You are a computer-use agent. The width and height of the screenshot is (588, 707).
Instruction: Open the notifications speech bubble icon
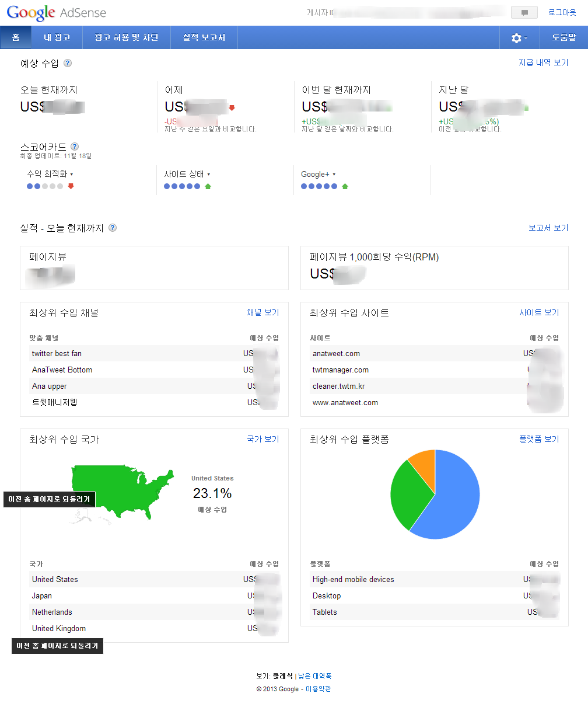[524, 12]
